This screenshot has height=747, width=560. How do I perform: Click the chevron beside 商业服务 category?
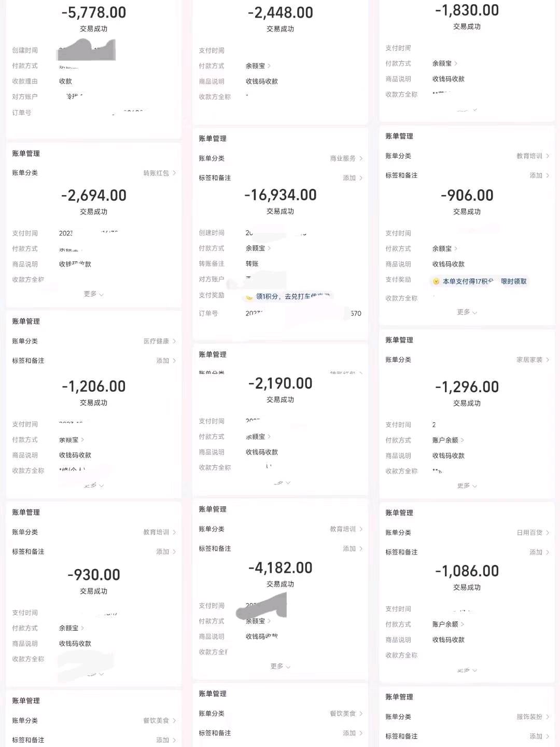(361, 159)
